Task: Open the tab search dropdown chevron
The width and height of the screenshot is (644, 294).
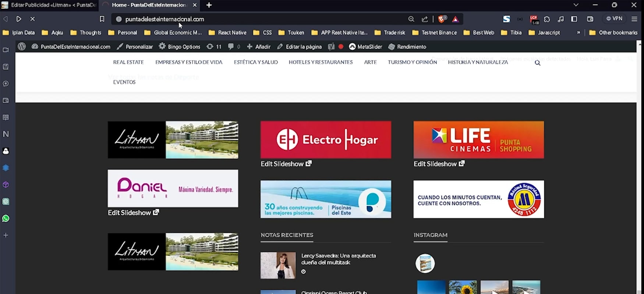Action: [576, 5]
